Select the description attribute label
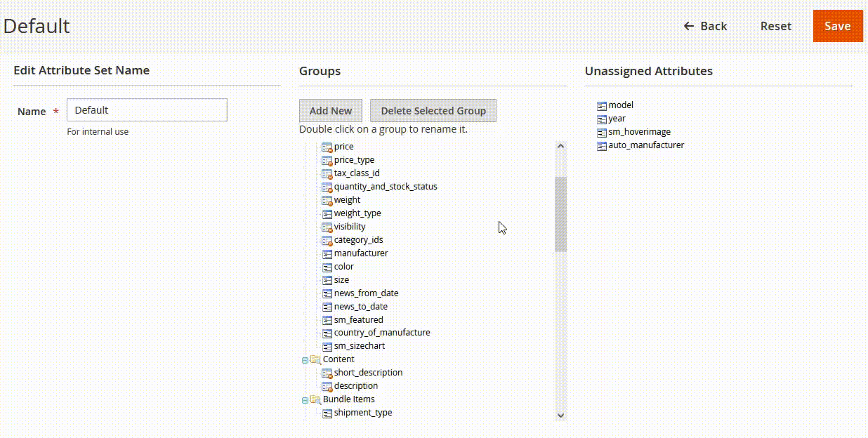Viewport: 868px width, 438px height. (356, 386)
